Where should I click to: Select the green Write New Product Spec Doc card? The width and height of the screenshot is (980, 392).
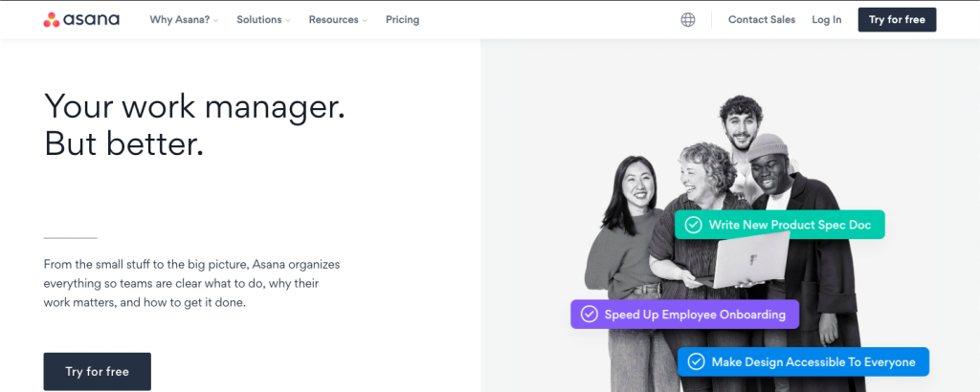[779, 225]
